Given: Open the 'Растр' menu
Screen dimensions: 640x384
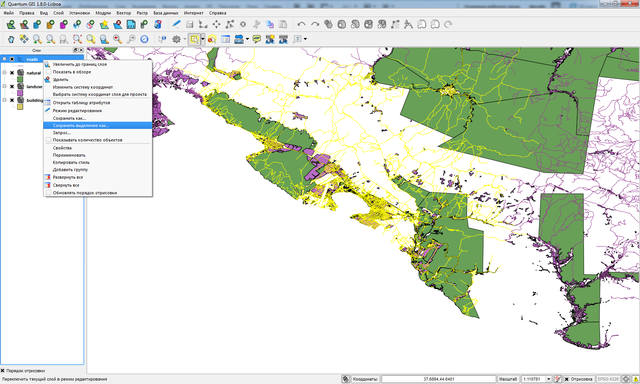Looking at the screenshot, I should click(x=142, y=13).
